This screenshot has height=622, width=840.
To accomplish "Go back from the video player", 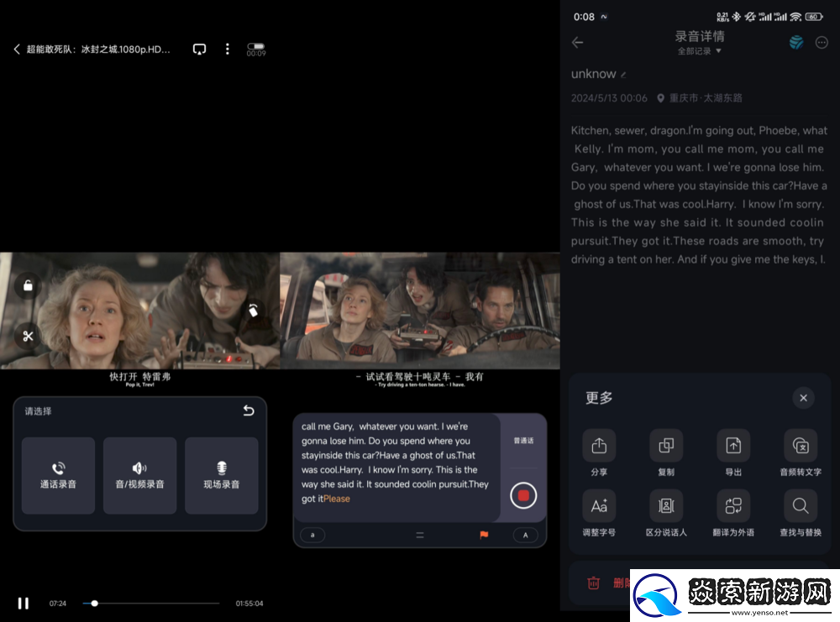I will [17, 50].
